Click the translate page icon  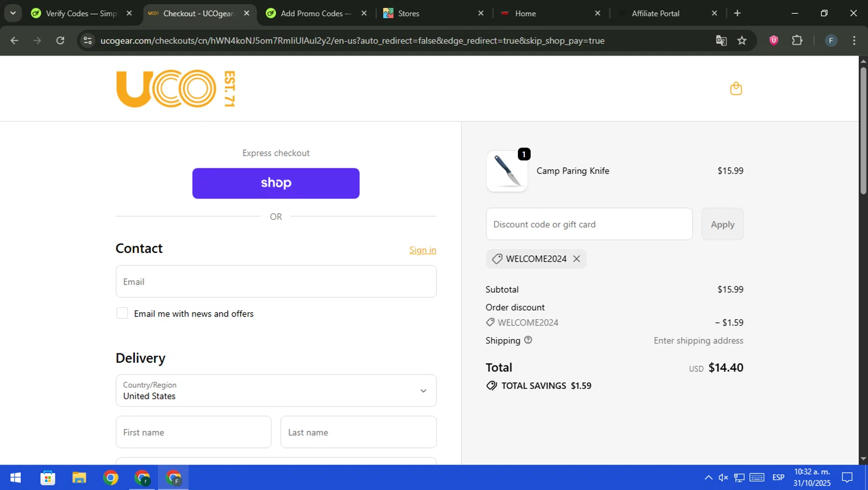point(721,40)
